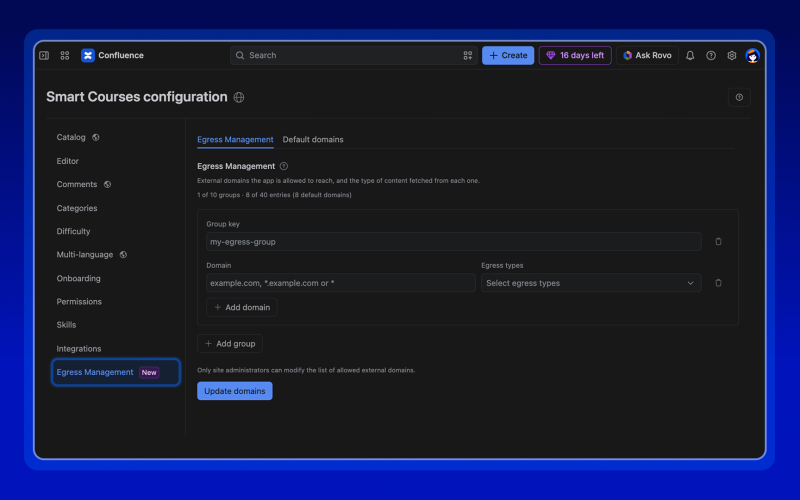
Task: Click globe icon beside Multi-language
Action: 123,255
